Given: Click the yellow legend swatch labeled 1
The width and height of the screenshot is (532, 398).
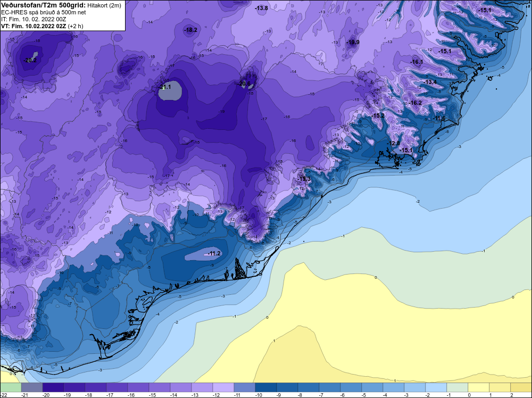Looking at the screenshot, I should point(500,387).
